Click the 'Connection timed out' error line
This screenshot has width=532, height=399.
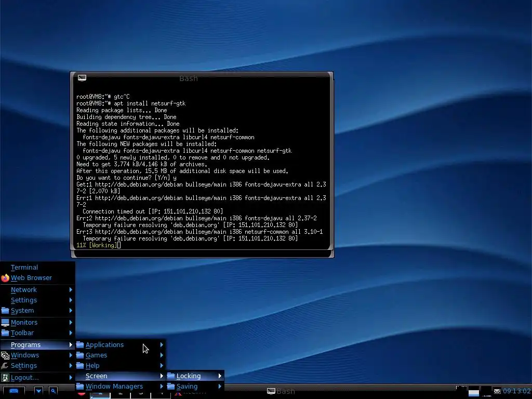[153, 211]
